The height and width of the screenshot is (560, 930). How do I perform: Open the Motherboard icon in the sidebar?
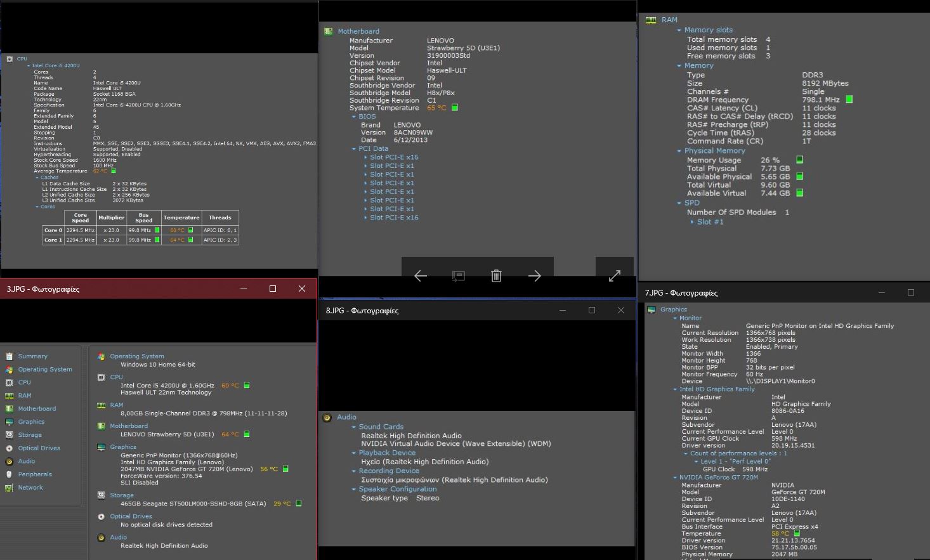tap(9, 409)
